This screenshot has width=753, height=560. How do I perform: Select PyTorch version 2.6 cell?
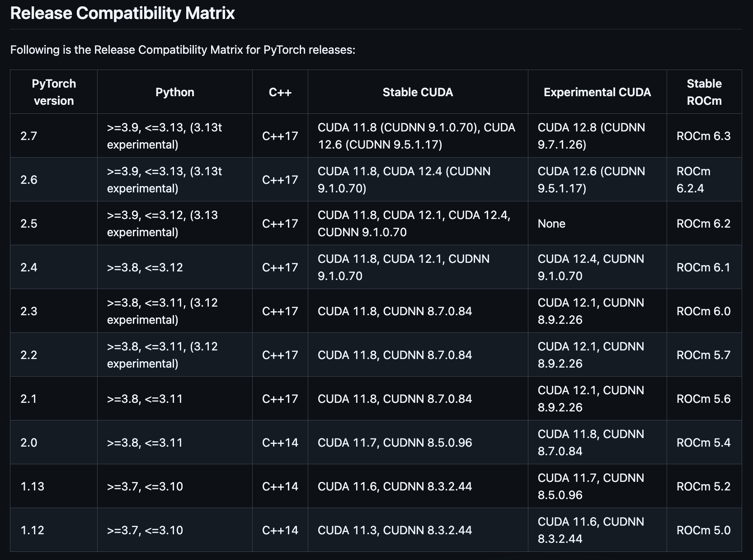(54, 180)
